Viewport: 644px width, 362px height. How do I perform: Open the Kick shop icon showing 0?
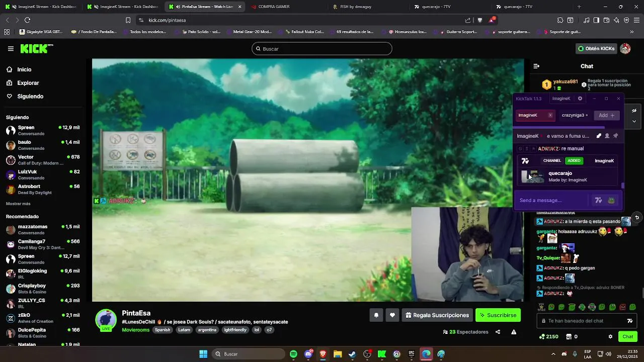(x=569, y=336)
